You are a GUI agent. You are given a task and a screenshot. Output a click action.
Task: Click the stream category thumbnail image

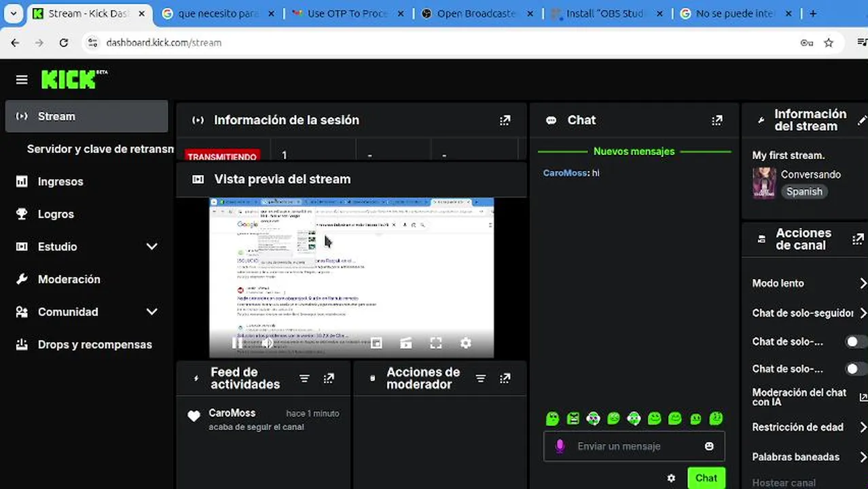tap(764, 183)
